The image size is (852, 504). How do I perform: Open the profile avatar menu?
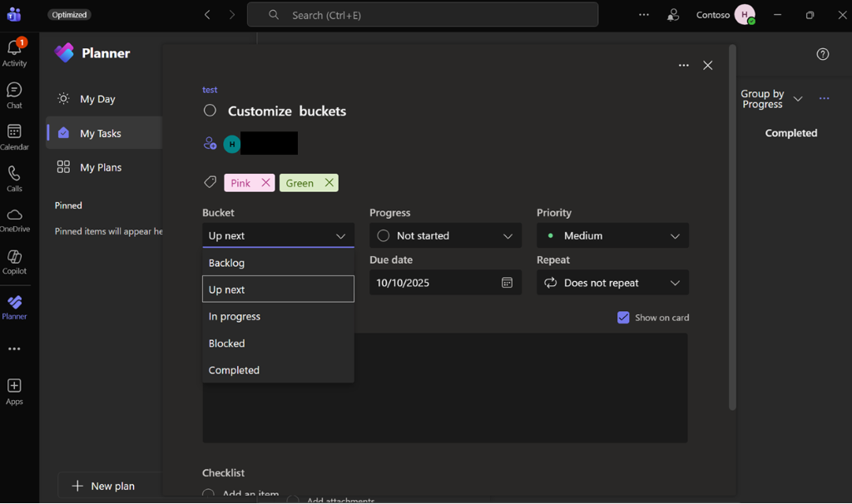point(745,15)
